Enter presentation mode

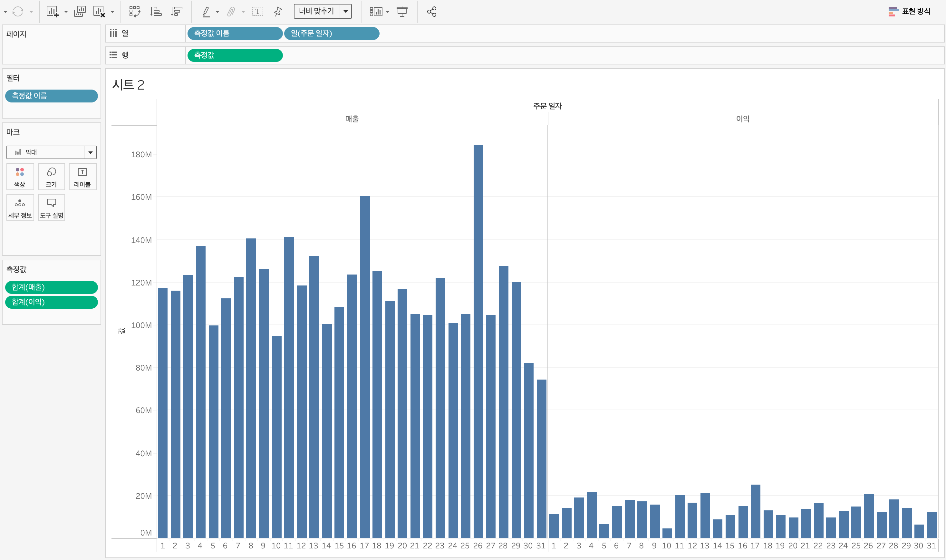[402, 11]
